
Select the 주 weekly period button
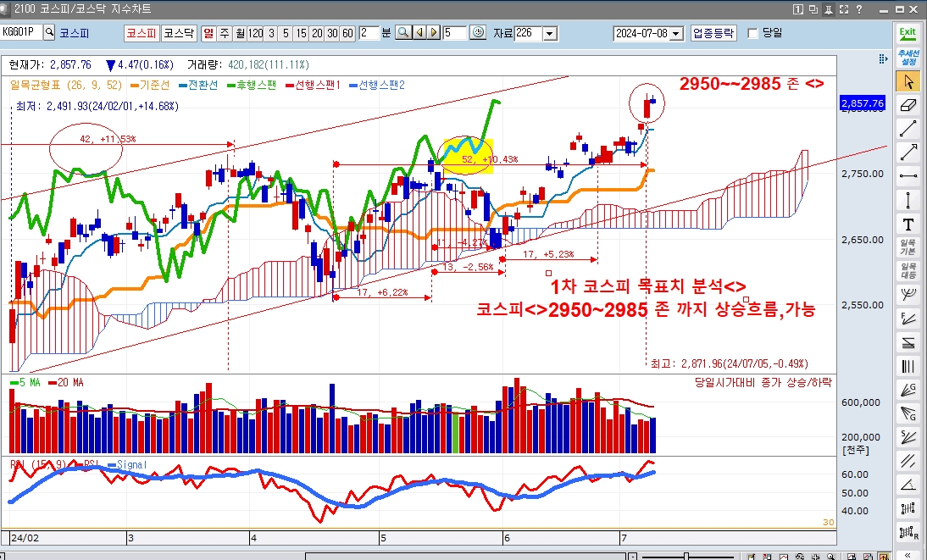[x=225, y=33]
